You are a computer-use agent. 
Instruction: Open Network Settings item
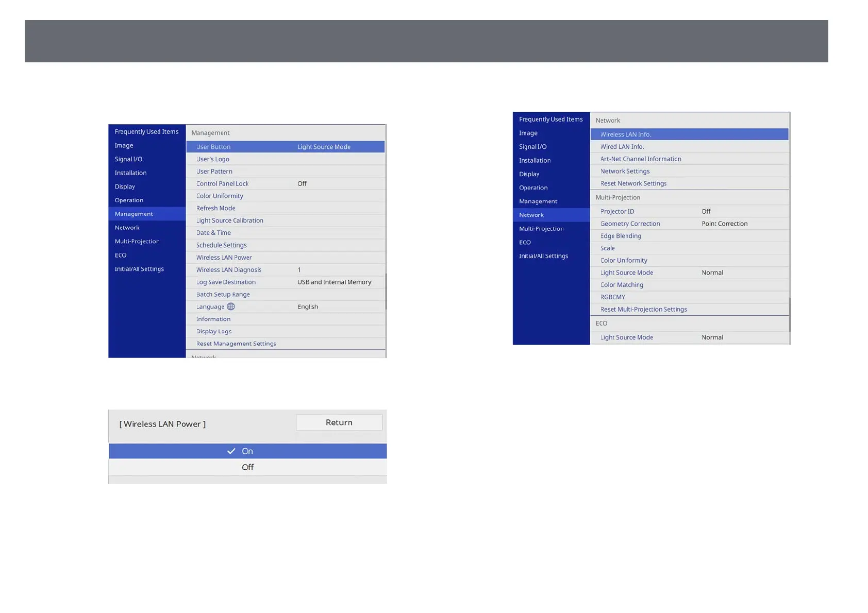pos(689,171)
